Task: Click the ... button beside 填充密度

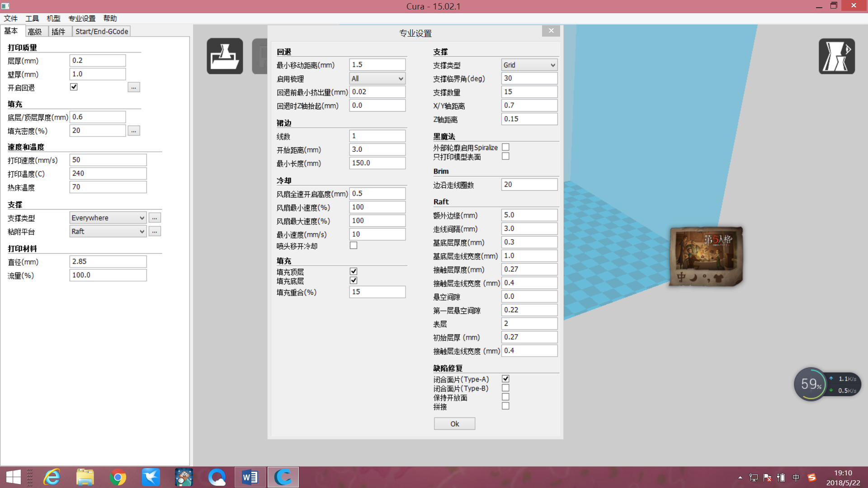Action: point(134,131)
